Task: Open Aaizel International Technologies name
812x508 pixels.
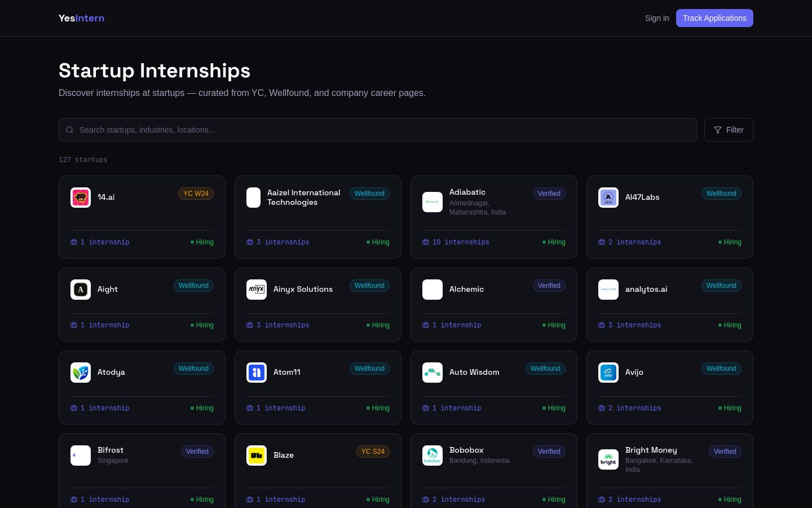Action: [x=304, y=198]
